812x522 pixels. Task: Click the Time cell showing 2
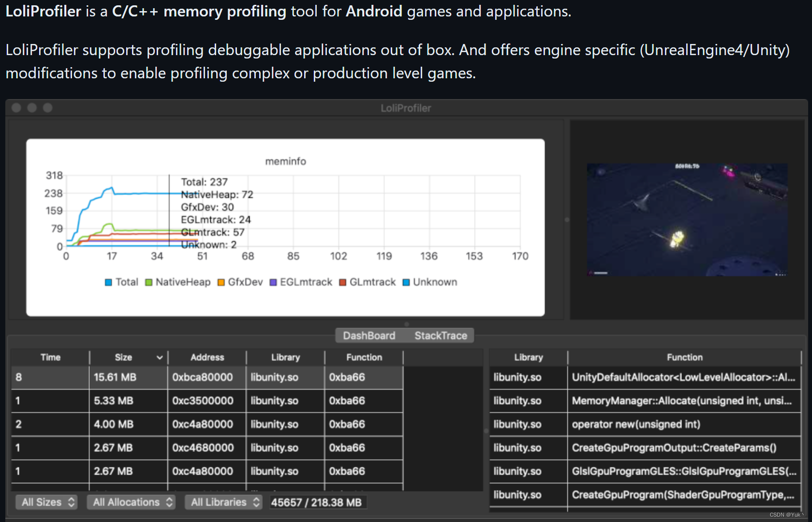pyautogui.click(x=50, y=424)
